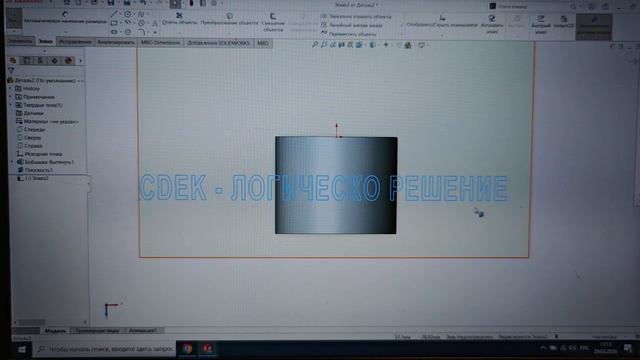Click the Zoom to Fit magnifier icon
640x360 pixels.
(315, 44)
